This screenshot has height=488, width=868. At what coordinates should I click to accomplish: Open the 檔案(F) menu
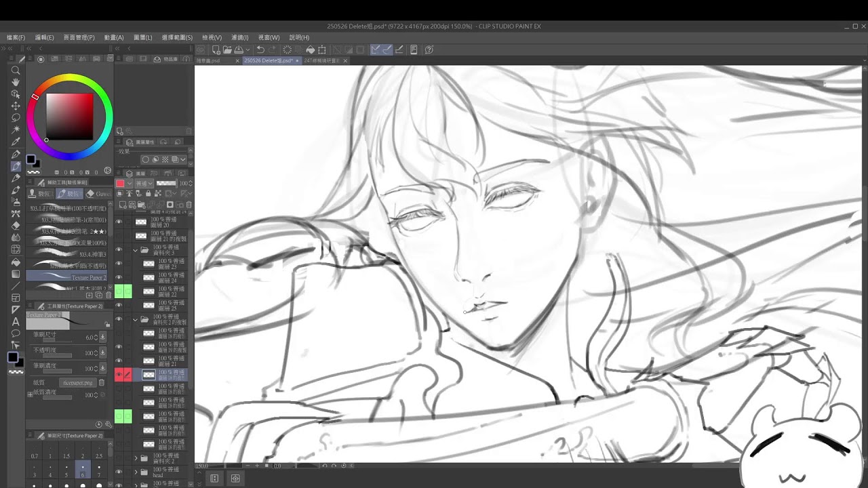(16, 37)
